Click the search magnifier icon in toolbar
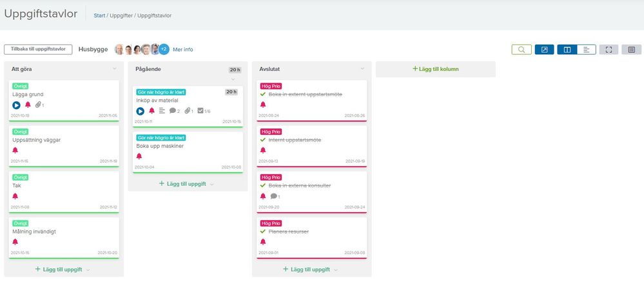Image resolution: width=644 pixels, height=289 pixels. point(522,50)
